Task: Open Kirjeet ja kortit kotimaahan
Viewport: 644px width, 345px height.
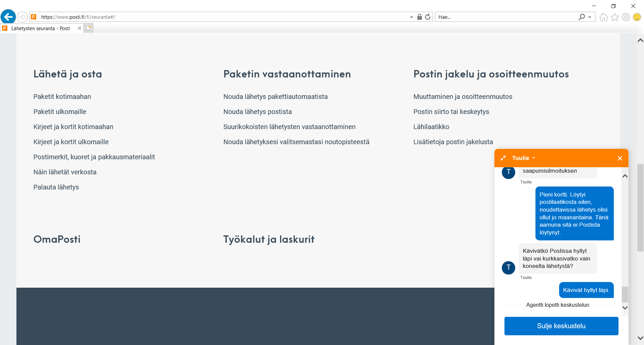Action: [x=73, y=127]
